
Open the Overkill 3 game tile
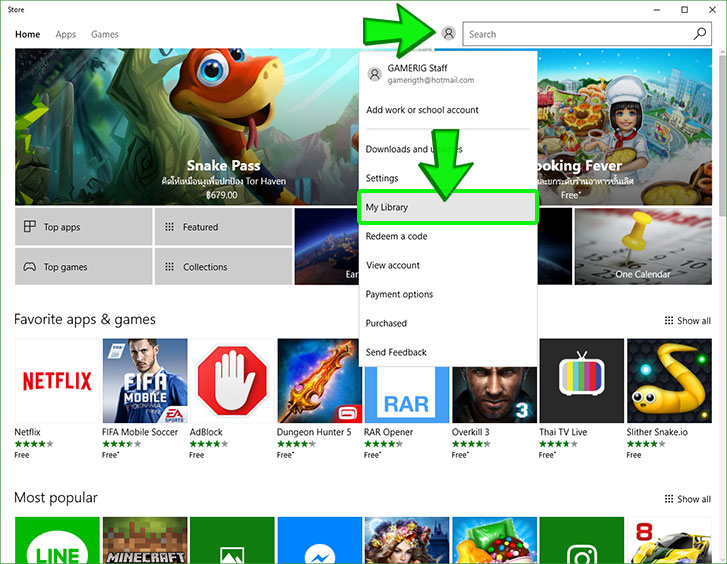tap(495, 394)
